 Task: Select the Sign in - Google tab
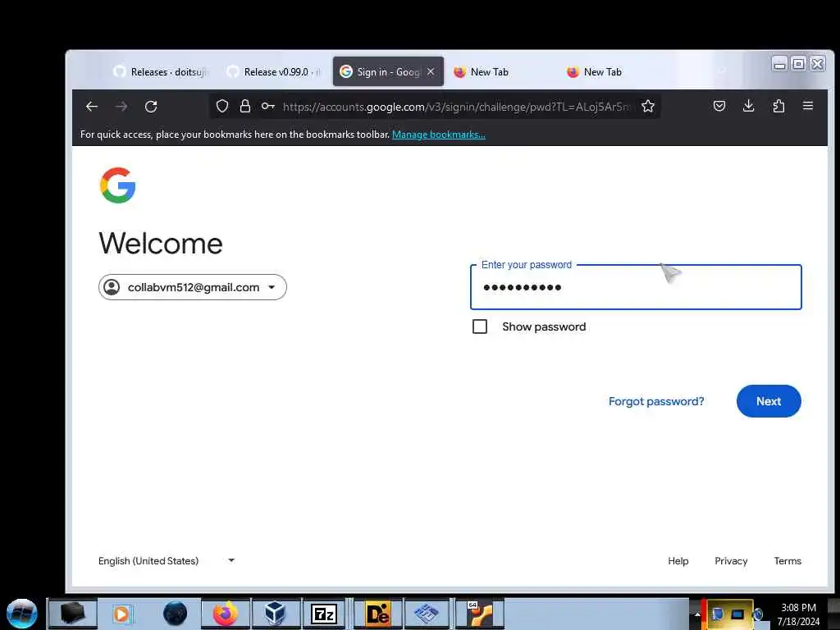click(x=388, y=72)
